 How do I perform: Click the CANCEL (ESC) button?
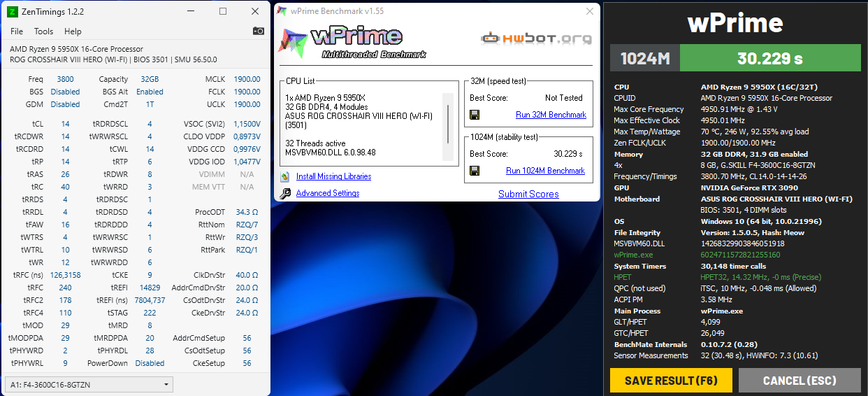[x=800, y=381]
